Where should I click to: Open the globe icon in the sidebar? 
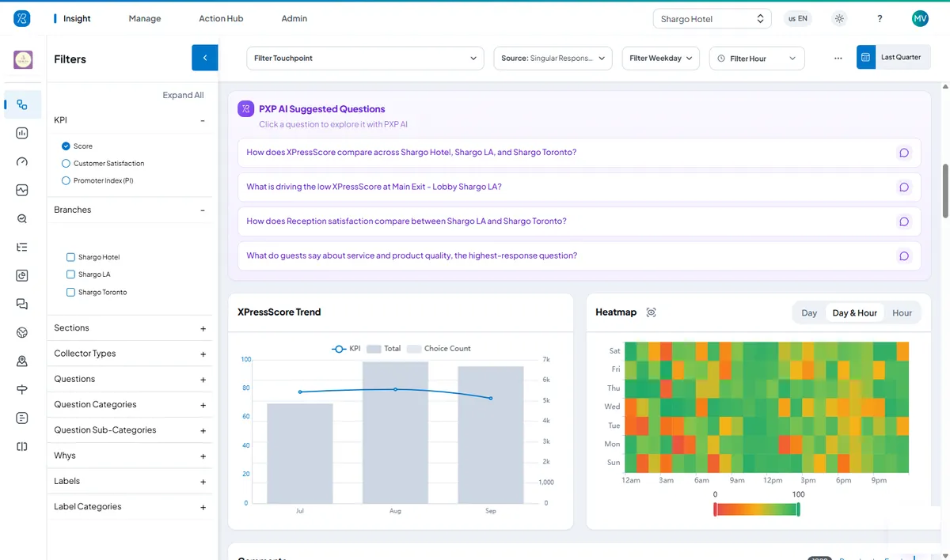coord(22,332)
